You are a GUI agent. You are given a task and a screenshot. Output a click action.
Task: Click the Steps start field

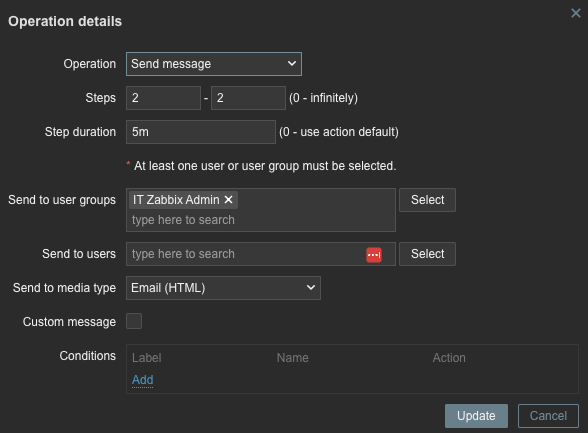164,98
